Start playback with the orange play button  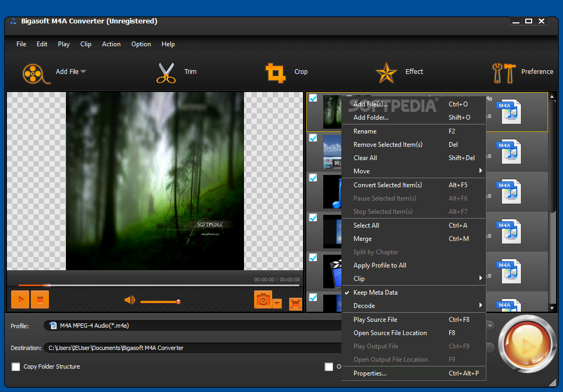(20, 299)
